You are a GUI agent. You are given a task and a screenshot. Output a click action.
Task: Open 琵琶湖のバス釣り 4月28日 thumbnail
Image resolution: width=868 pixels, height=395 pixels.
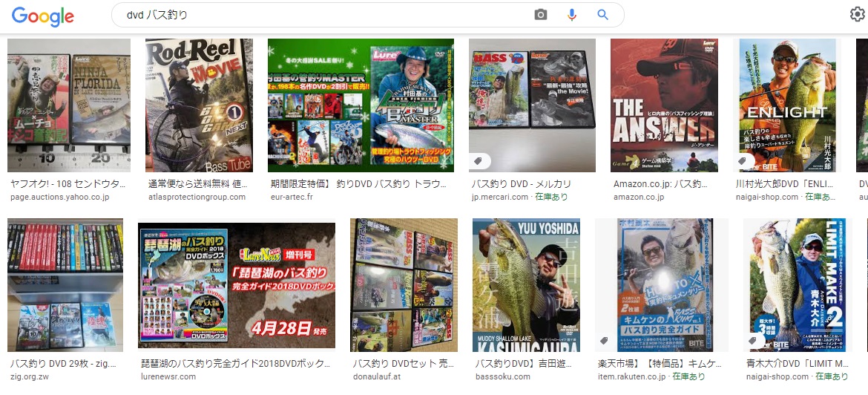(237, 285)
